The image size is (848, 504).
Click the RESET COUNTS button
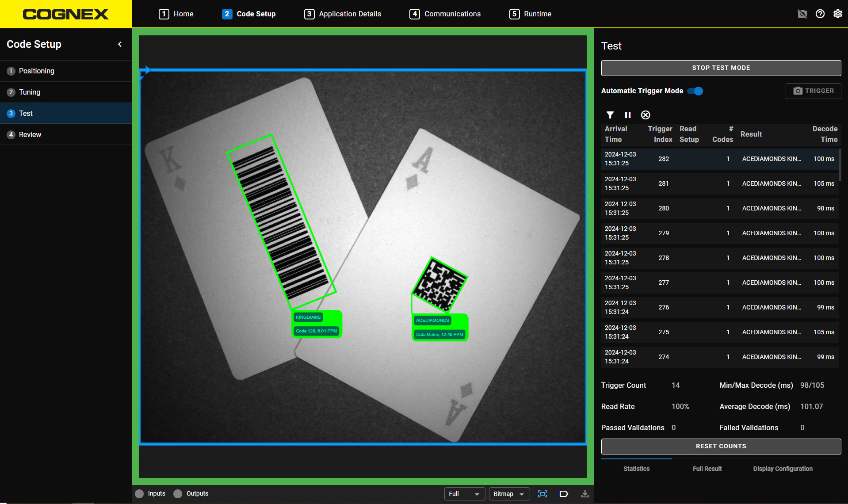pyautogui.click(x=721, y=446)
